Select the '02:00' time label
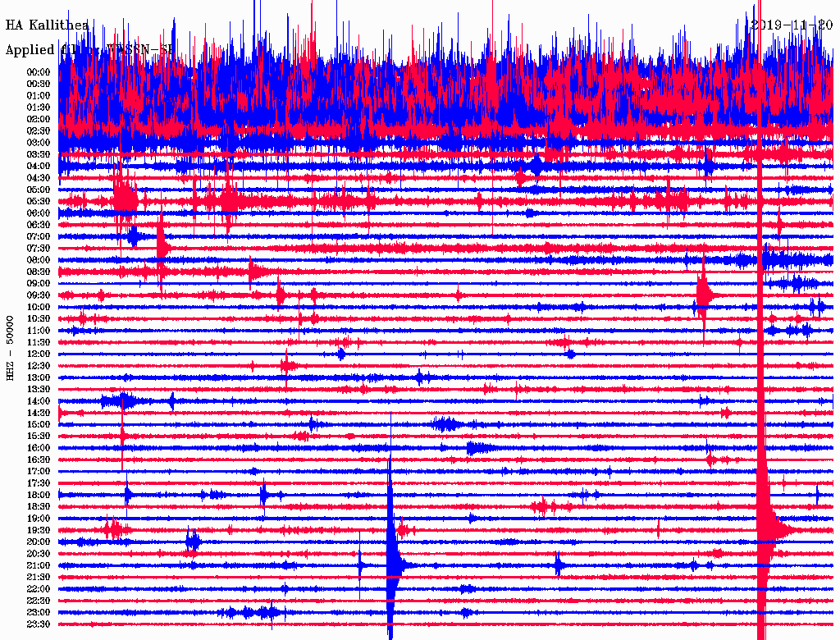 pyautogui.click(x=39, y=120)
